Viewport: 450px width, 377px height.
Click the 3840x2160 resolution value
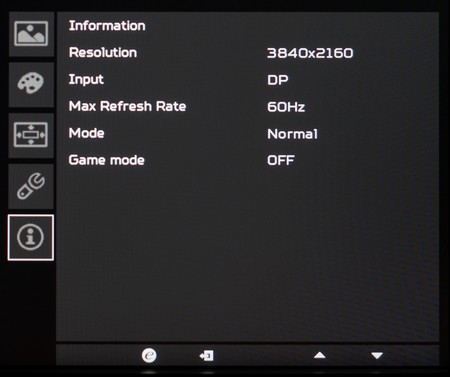coord(310,53)
